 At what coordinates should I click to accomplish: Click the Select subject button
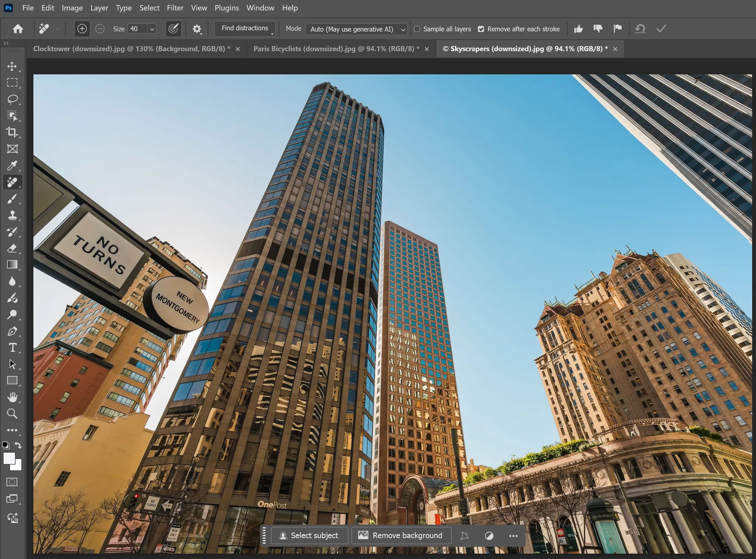point(309,535)
